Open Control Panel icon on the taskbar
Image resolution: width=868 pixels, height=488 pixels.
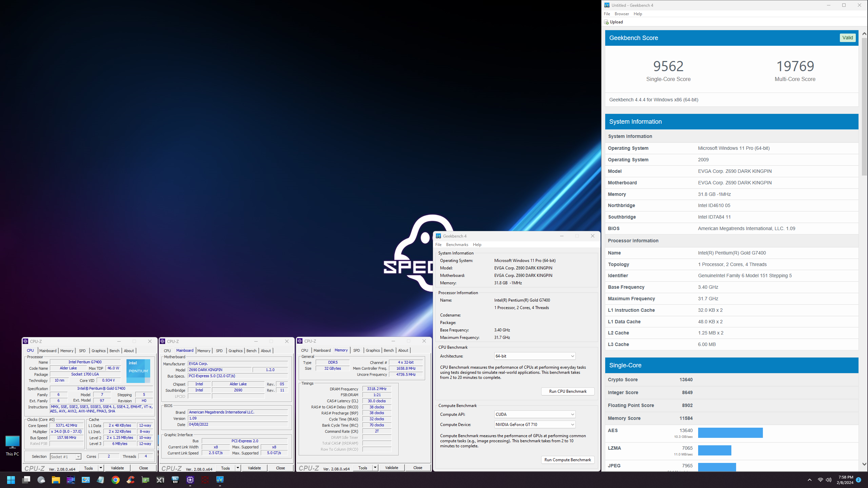86,480
